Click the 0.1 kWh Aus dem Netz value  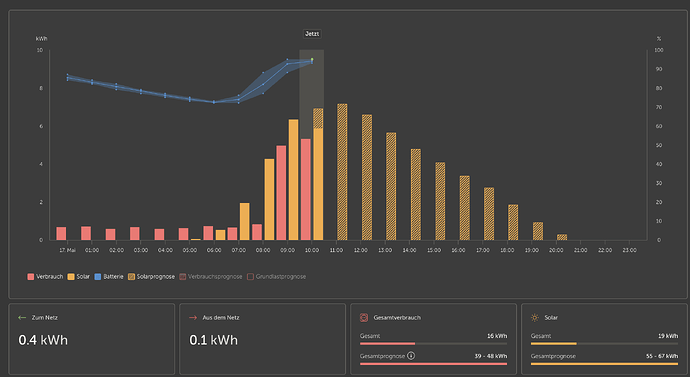213,340
